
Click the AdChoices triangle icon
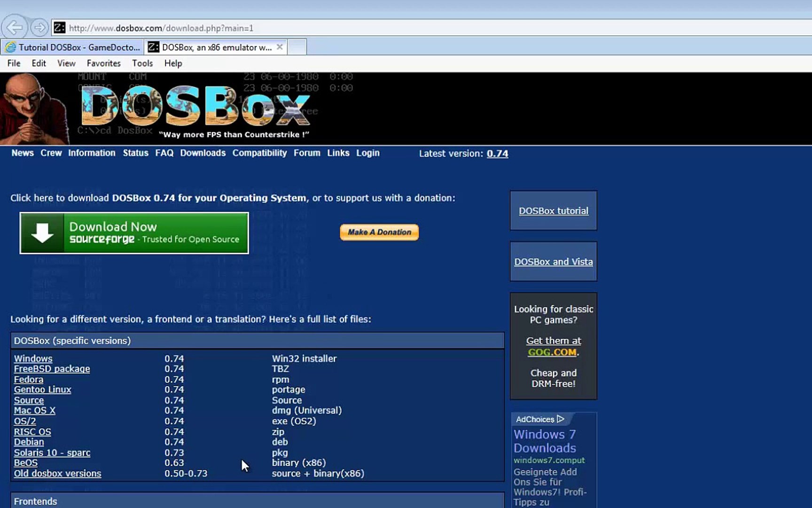(x=561, y=419)
